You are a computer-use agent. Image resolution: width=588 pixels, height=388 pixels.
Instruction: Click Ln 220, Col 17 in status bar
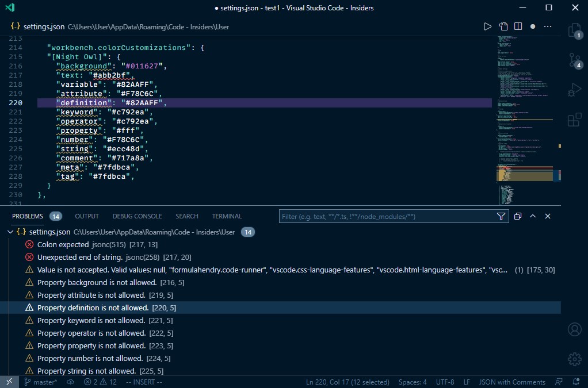(x=348, y=382)
